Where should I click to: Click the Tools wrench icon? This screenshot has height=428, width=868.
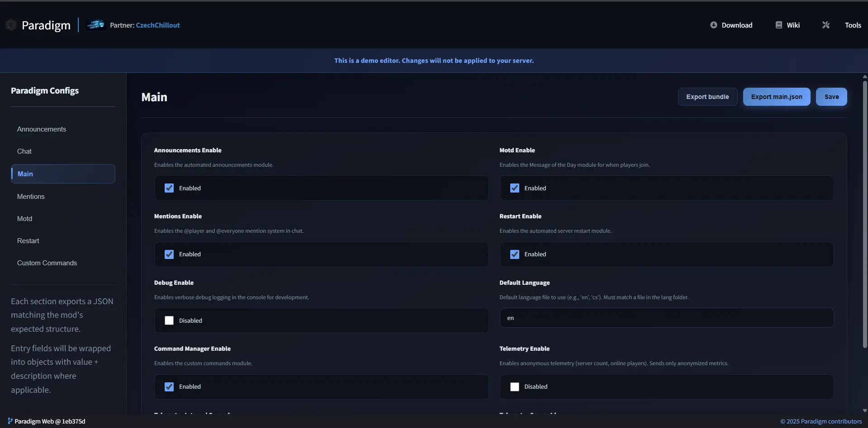coord(825,25)
